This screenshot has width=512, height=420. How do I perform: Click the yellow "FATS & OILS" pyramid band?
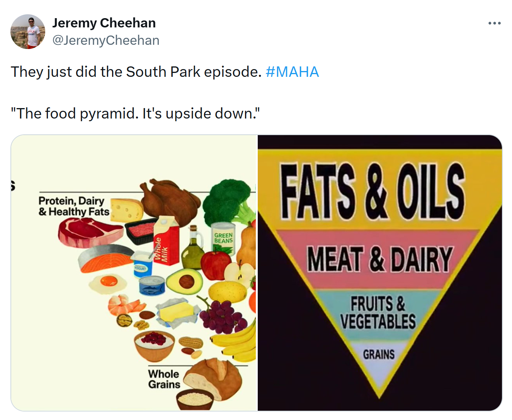coord(373,191)
